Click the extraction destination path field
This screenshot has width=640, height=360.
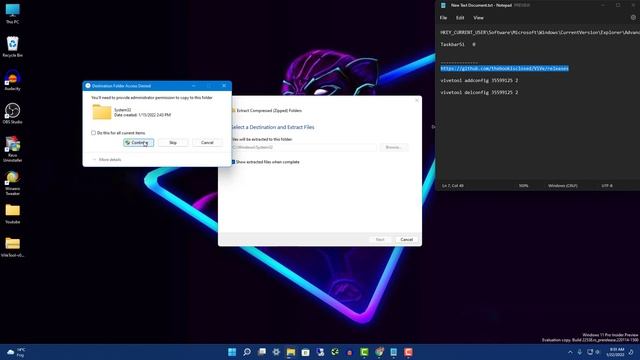304,147
